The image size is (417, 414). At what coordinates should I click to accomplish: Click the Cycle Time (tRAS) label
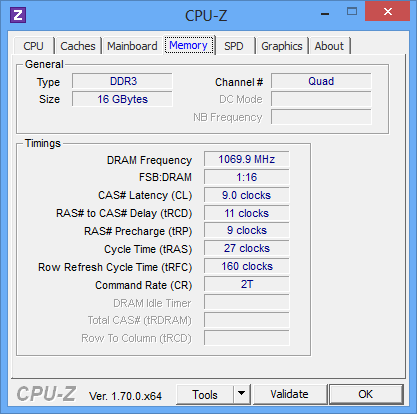coord(148,249)
